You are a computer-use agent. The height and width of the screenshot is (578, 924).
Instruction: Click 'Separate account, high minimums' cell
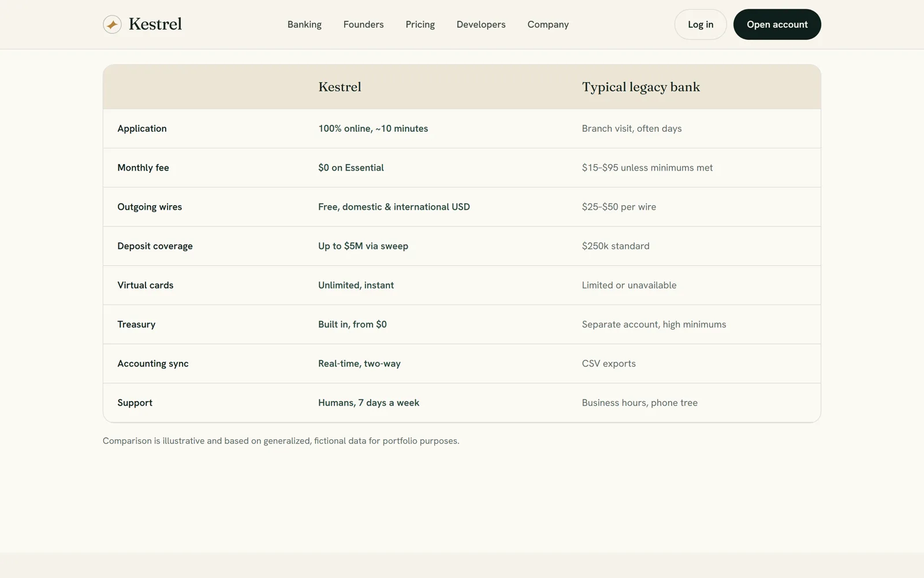pos(654,324)
